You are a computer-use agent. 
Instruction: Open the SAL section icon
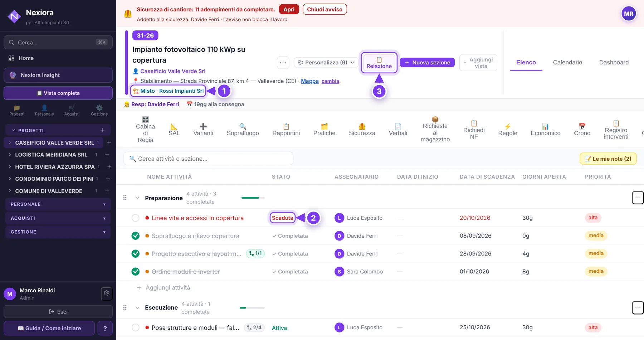point(174,130)
